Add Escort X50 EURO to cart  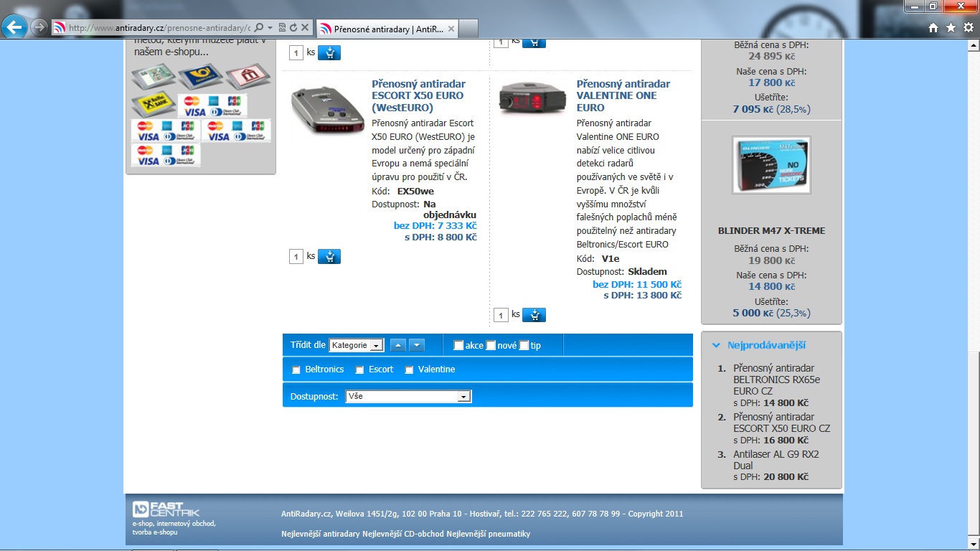pos(329,256)
